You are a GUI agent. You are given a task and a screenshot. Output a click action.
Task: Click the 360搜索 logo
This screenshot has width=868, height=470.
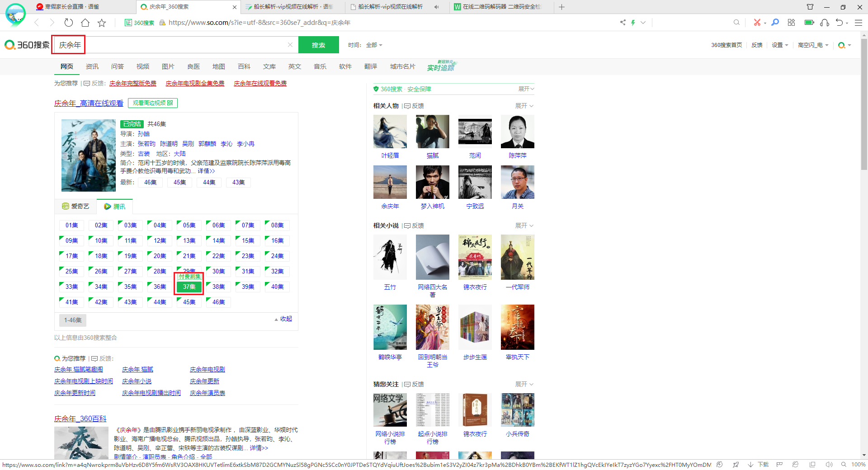(x=27, y=45)
